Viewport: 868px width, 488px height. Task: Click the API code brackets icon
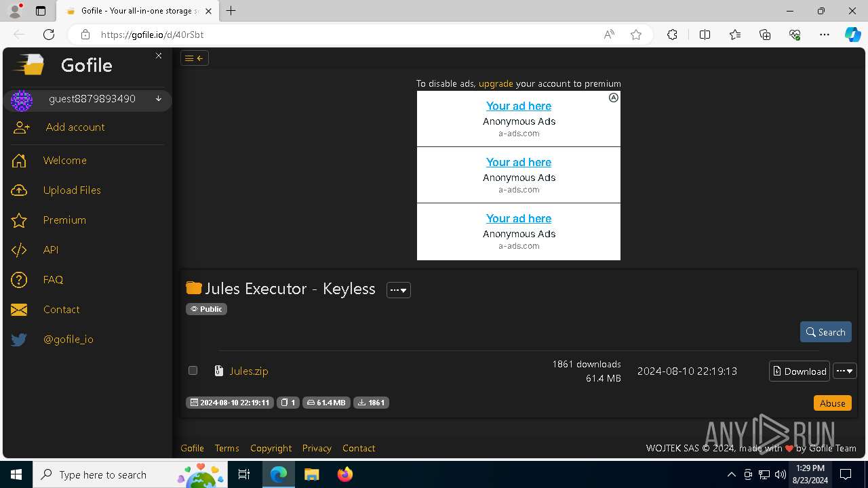point(19,250)
